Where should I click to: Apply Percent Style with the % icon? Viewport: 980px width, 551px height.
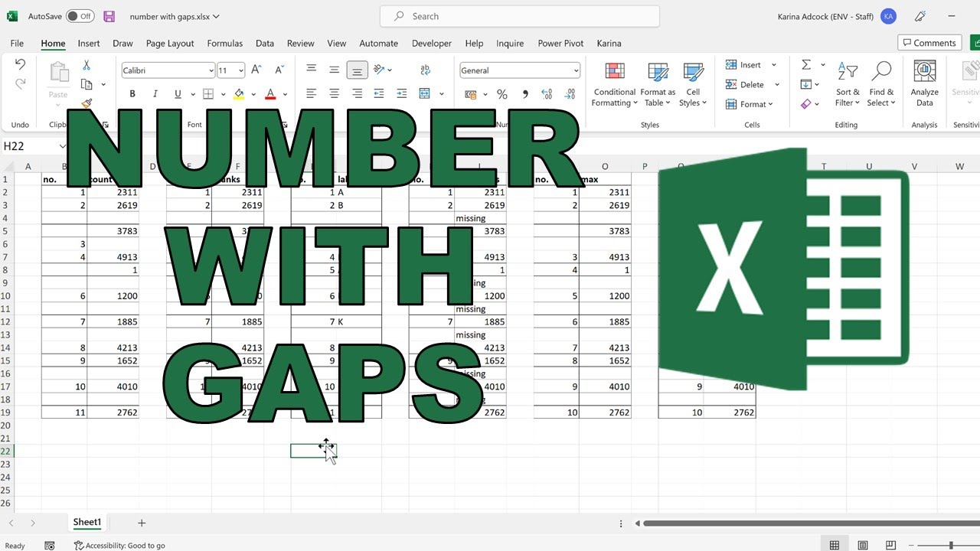[502, 94]
